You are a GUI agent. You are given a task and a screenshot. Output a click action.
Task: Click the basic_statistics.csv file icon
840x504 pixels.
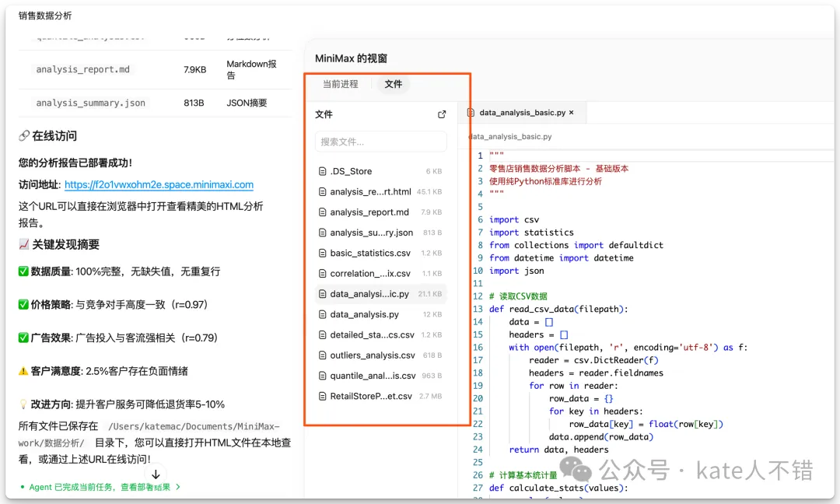[323, 253]
